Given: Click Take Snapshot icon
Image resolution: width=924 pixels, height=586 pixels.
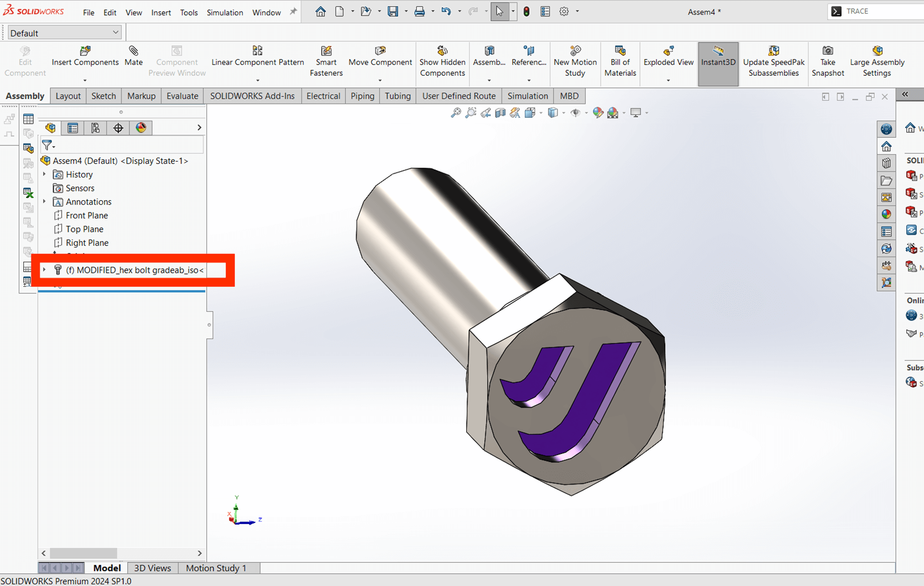Looking at the screenshot, I should (827, 51).
